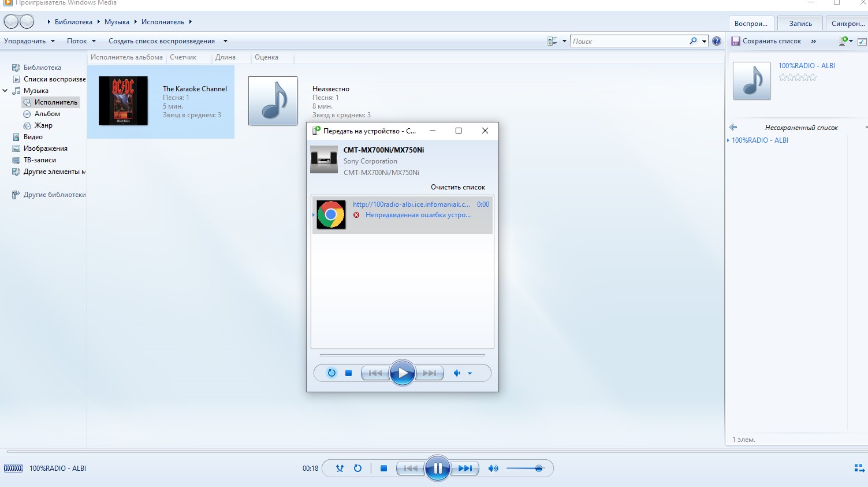The image size is (868, 487).
Task: Switch to Now Playing view icon
Action: click(x=859, y=468)
